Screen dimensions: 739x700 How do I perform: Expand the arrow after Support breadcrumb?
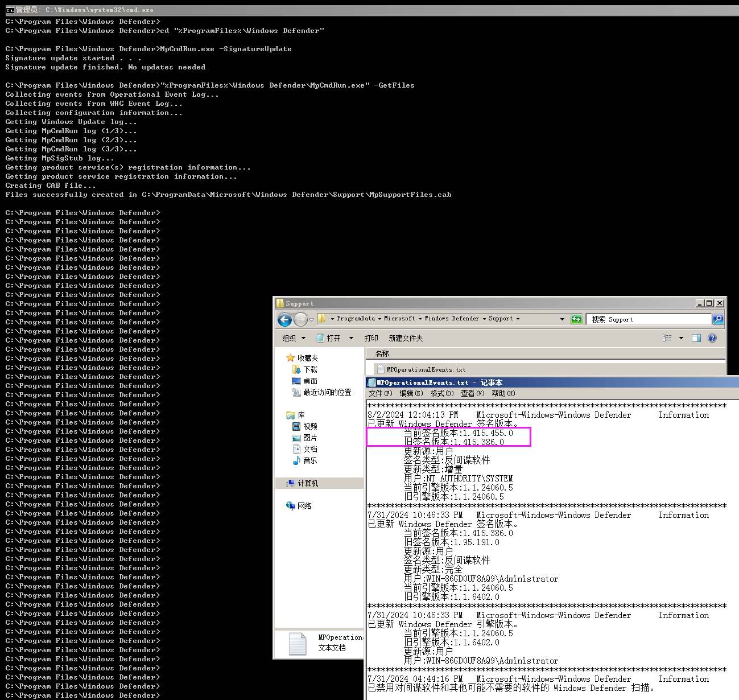point(518,319)
